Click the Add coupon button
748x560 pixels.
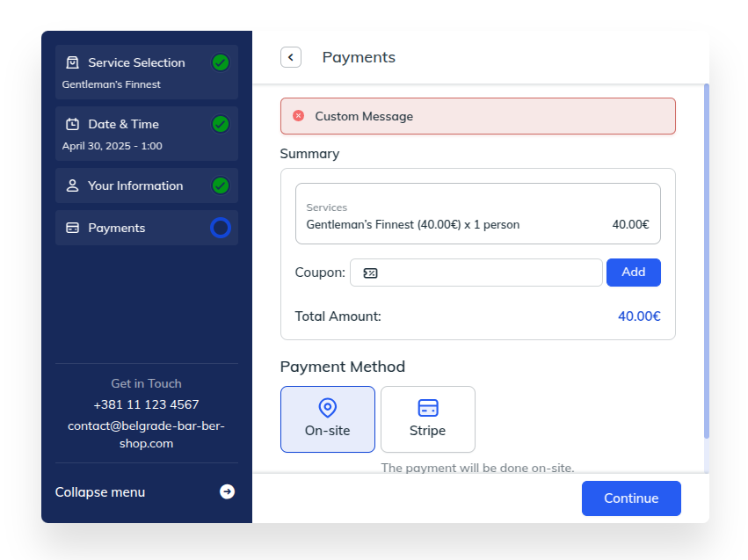(633, 273)
